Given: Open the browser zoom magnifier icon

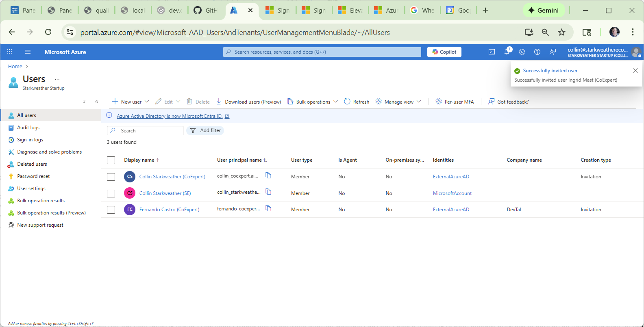Looking at the screenshot, I should click(x=545, y=32).
